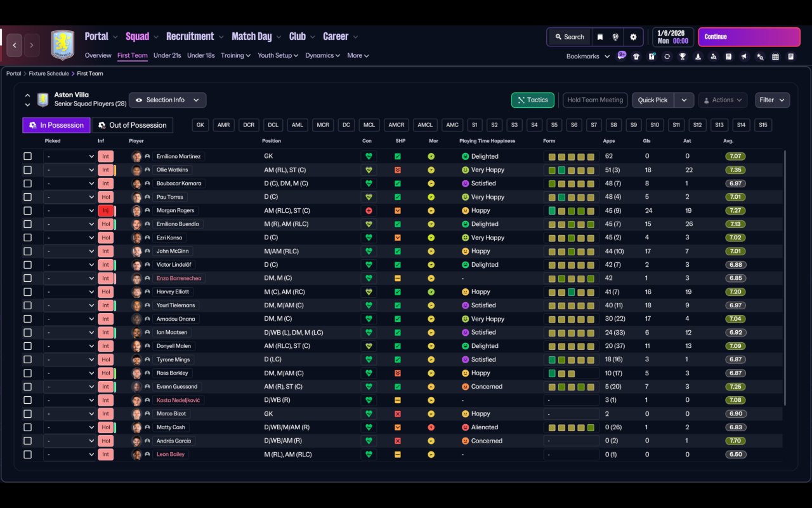Click Morgan Rogers' red injury condition icon

(369, 210)
